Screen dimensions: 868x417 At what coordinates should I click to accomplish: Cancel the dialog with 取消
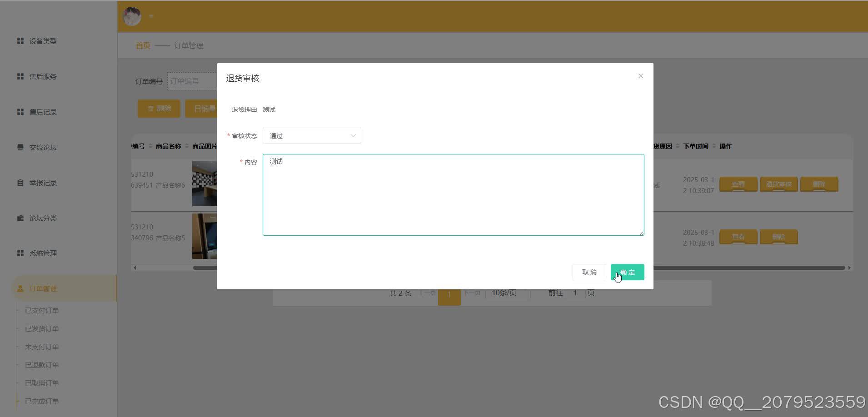tap(589, 272)
